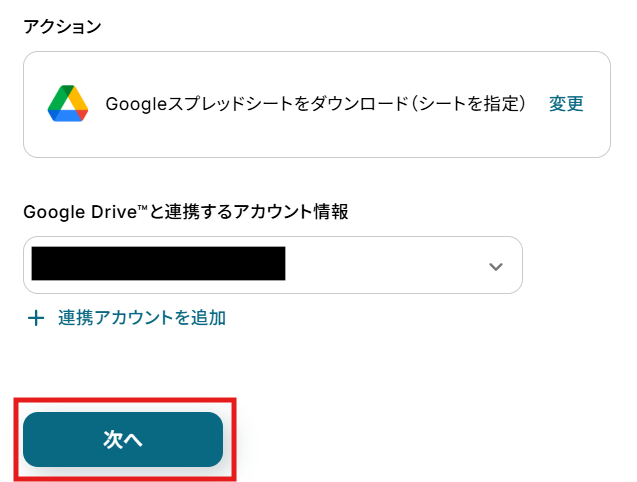This screenshot has height=482, width=637.
Task: Open the 連携アカウントを追加 link
Action: click(141, 318)
